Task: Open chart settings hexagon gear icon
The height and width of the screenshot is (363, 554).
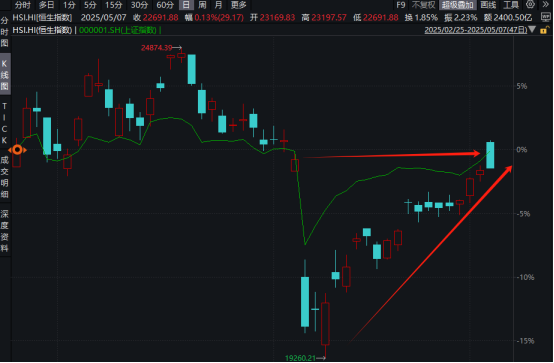Action: (530, 5)
